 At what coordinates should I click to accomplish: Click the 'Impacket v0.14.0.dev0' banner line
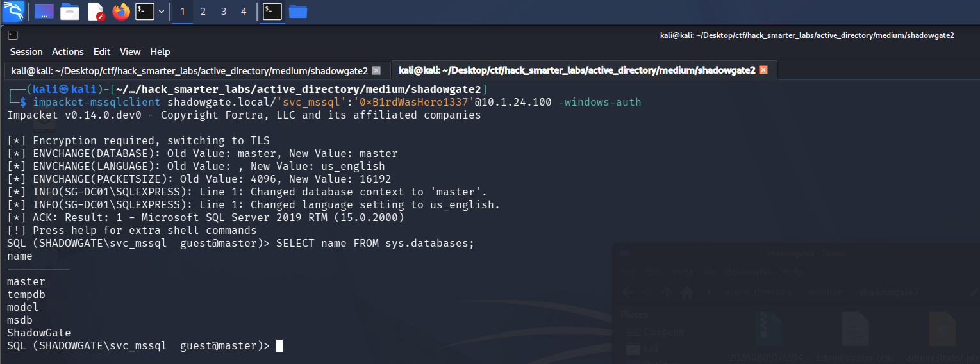pyautogui.click(x=244, y=115)
